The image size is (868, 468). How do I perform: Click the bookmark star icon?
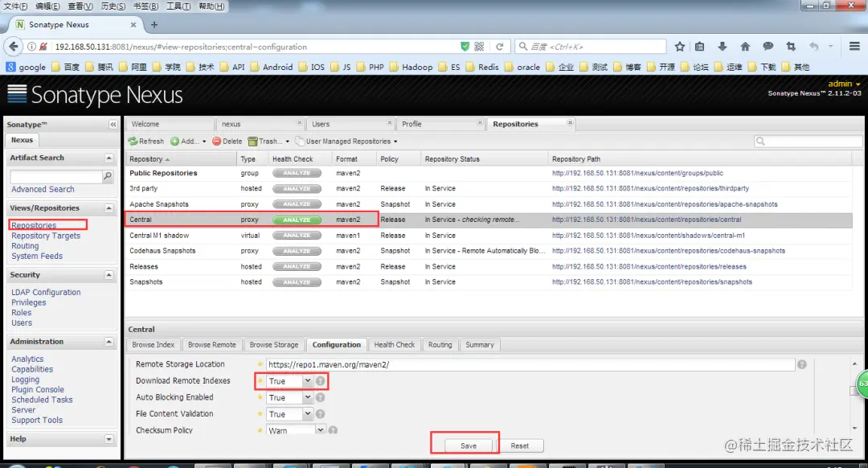click(x=680, y=47)
